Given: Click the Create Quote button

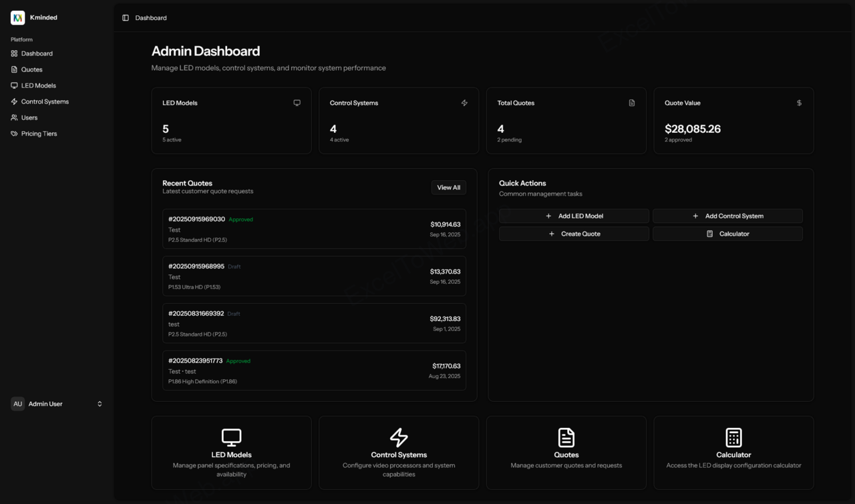Looking at the screenshot, I should click(574, 234).
